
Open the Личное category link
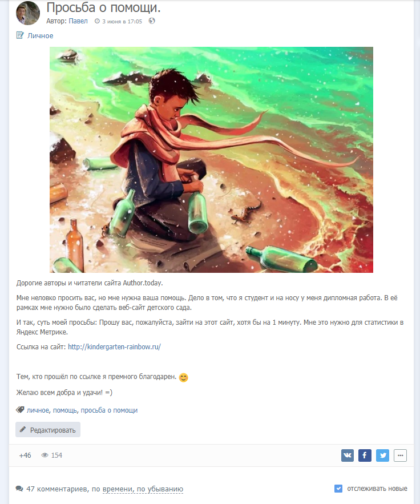click(40, 36)
